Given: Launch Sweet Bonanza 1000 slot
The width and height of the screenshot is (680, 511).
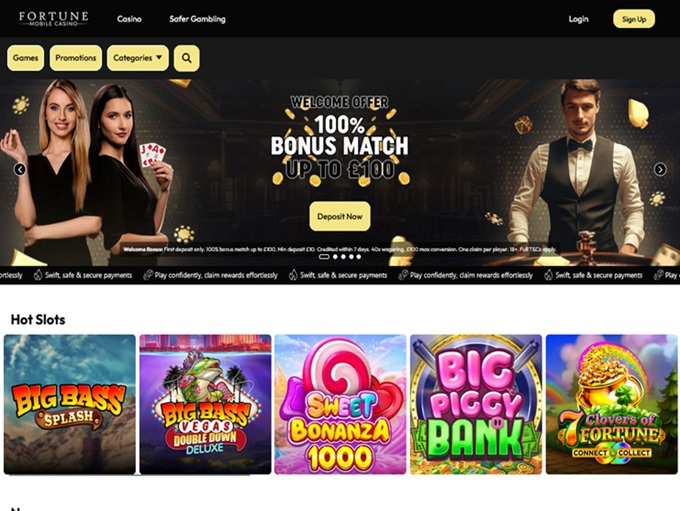Looking at the screenshot, I should coord(340,404).
